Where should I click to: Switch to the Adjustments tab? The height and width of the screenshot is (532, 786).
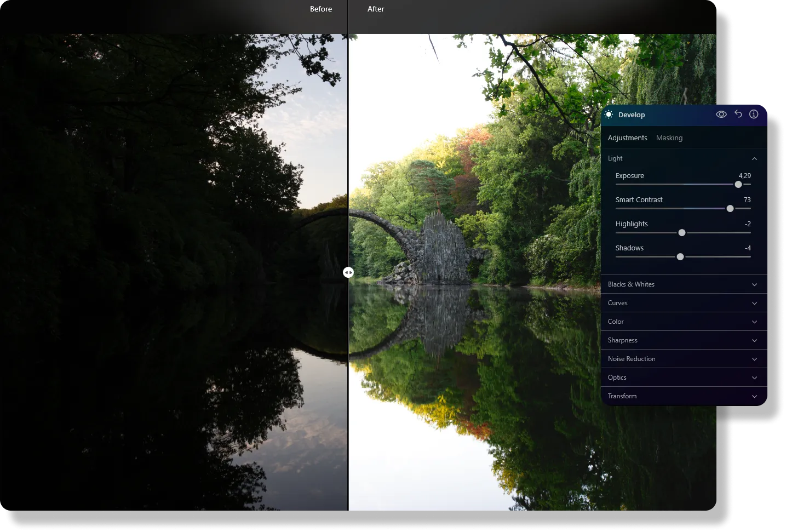[x=627, y=138]
